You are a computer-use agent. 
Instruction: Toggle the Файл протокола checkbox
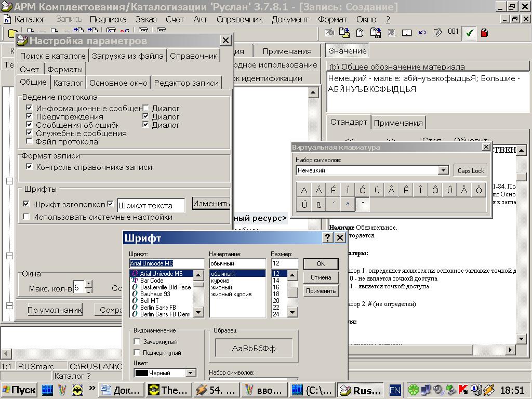tap(30, 141)
